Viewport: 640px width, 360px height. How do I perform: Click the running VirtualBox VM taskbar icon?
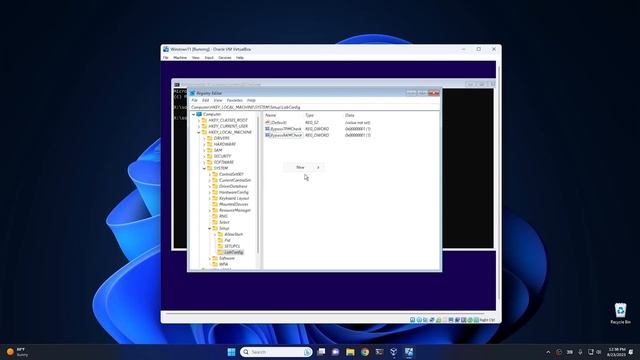tap(409, 352)
